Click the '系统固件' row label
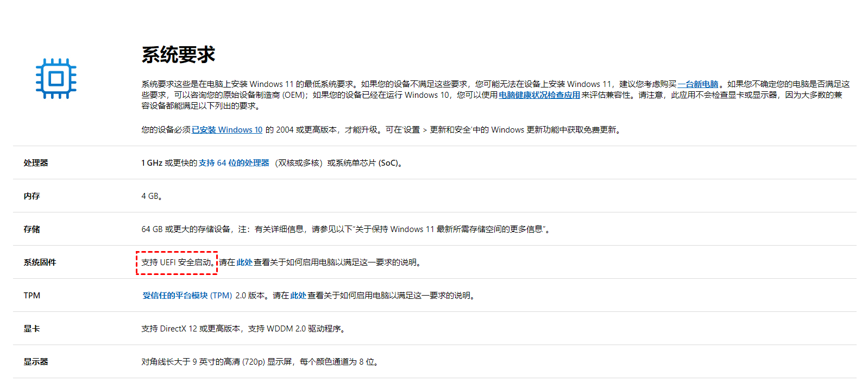The image size is (868, 388). point(40,262)
